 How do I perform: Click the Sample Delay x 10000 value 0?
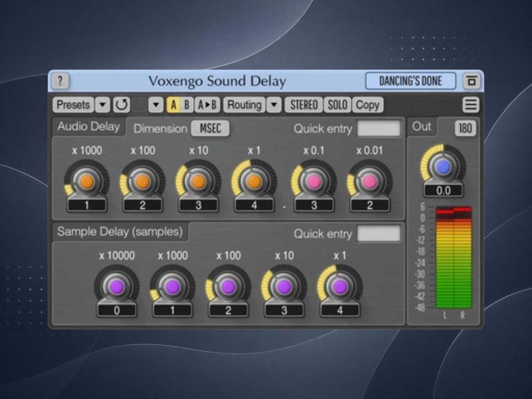pos(117,310)
